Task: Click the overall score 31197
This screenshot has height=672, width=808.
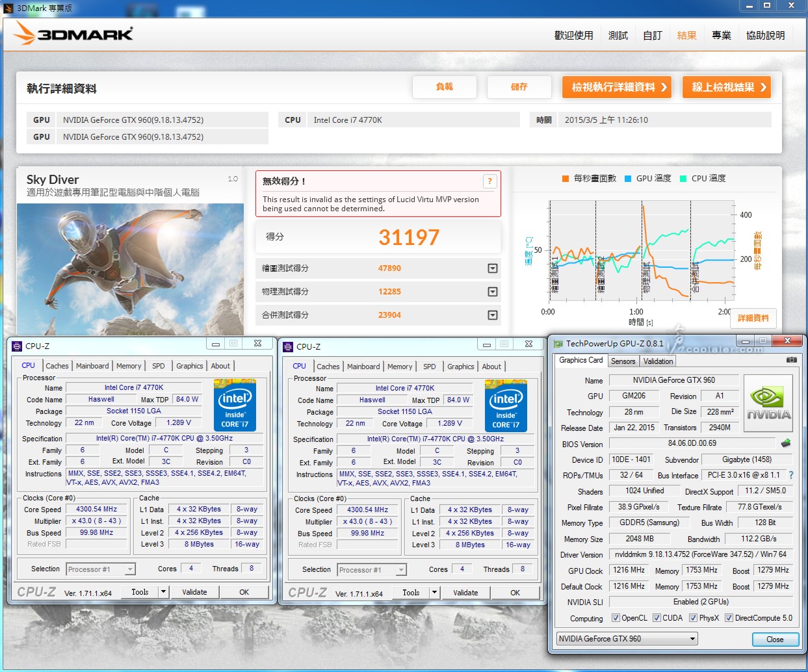Action: coord(409,237)
